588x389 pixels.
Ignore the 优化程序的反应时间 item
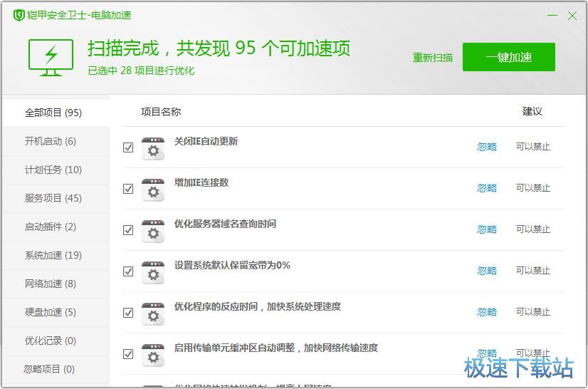[x=487, y=312]
